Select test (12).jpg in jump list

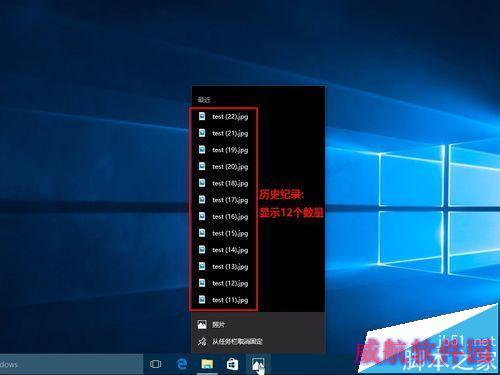tap(258, 283)
